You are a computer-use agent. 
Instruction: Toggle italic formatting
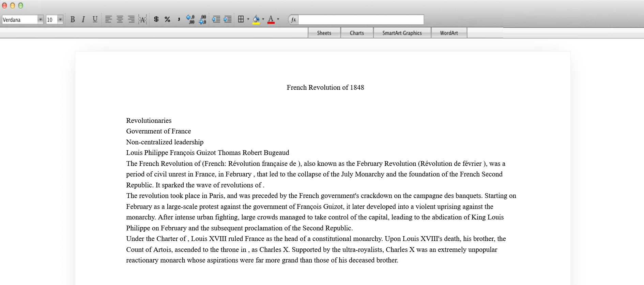pyautogui.click(x=83, y=19)
